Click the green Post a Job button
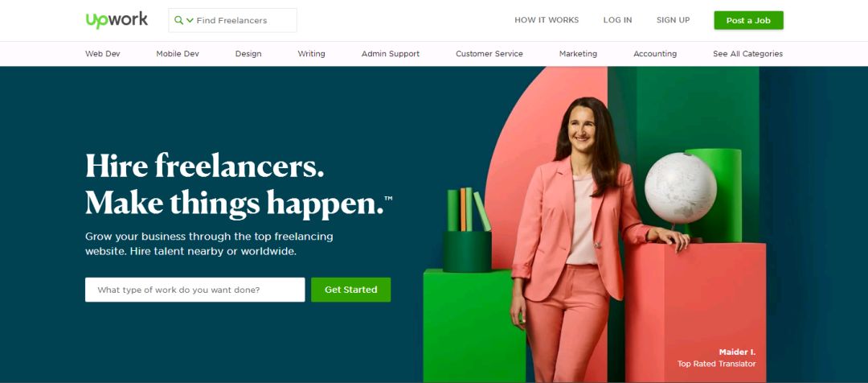The image size is (868, 383). click(x=748, y=20)
